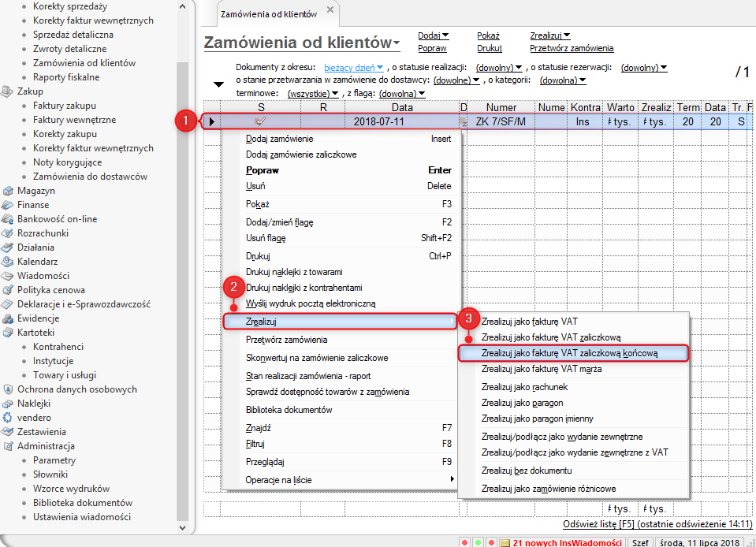
Task: Click the Magazyn module icon
Action: [7, 191]
